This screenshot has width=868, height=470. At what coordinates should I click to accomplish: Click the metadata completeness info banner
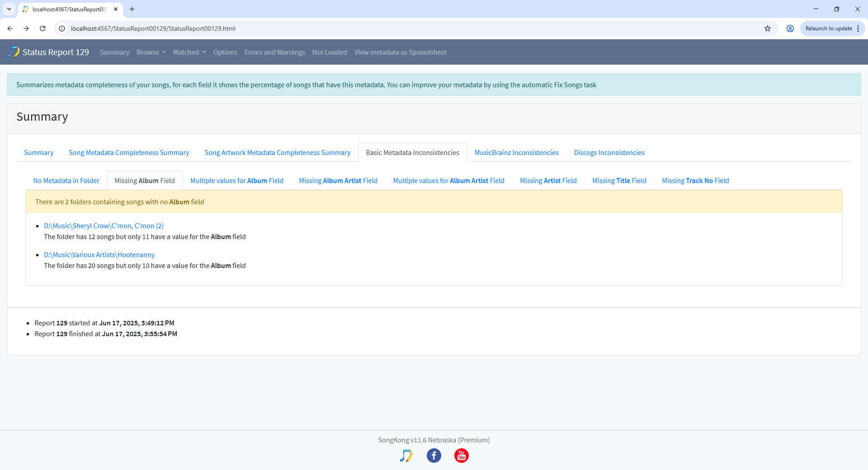tap(434, 85)
